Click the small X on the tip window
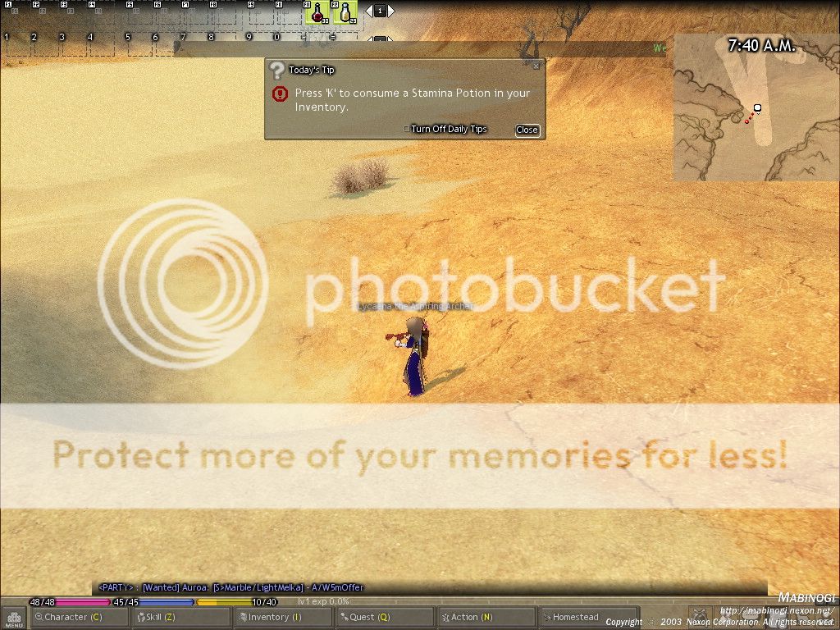The image size is (840, 630). click(x=536, y=66)
